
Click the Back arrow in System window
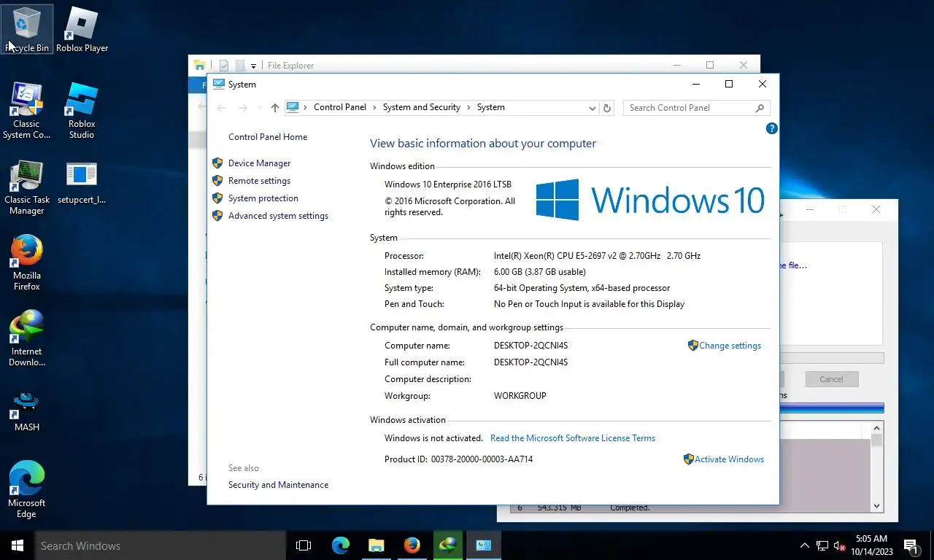click(221, 108)
